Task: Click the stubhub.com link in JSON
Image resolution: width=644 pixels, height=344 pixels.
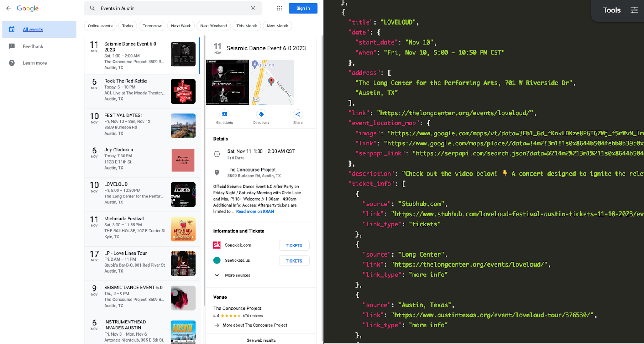Action: (517, 214)
